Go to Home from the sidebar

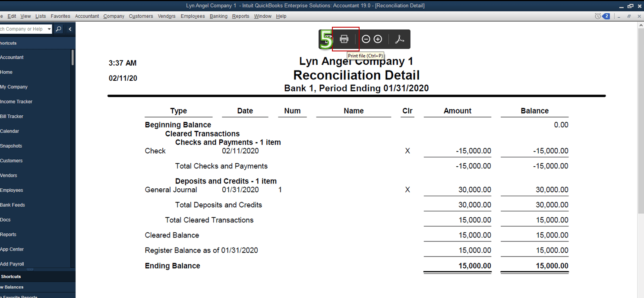6,72
